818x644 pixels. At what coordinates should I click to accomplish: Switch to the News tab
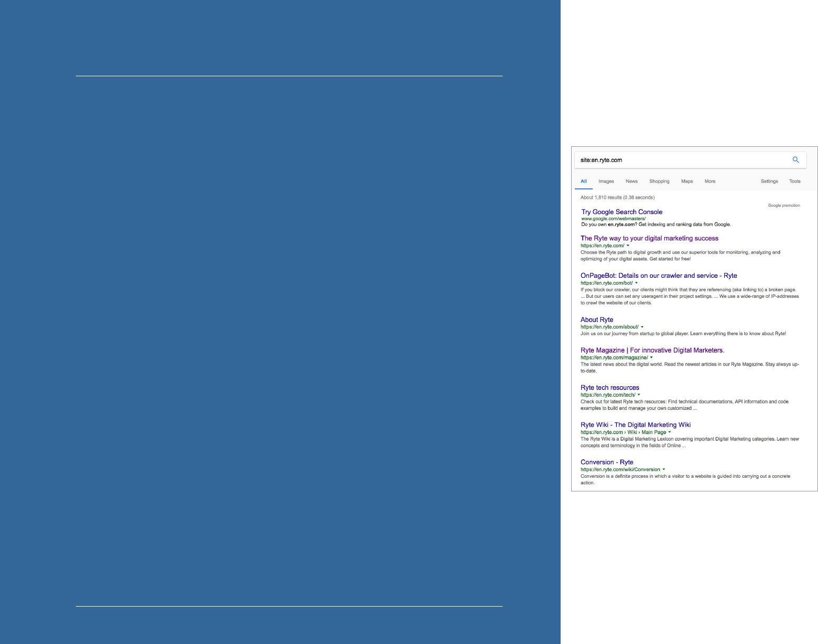tap(632, 181)
